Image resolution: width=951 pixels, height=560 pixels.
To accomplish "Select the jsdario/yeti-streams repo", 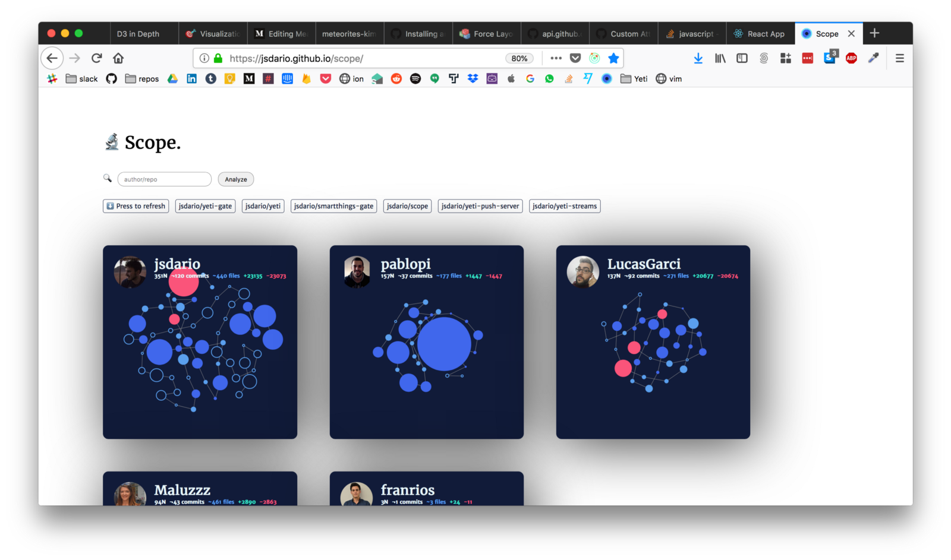I will click(x=565, y=206).
